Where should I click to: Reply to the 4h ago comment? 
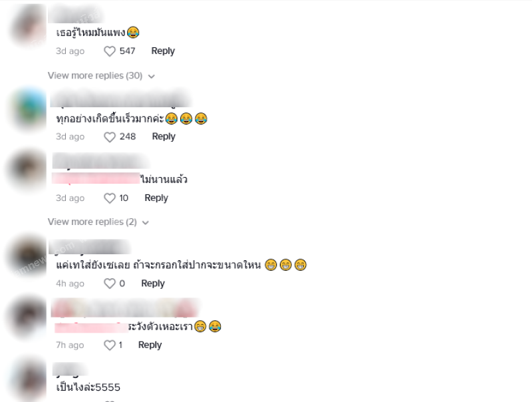pyautogui.click(x=153, y=284)
